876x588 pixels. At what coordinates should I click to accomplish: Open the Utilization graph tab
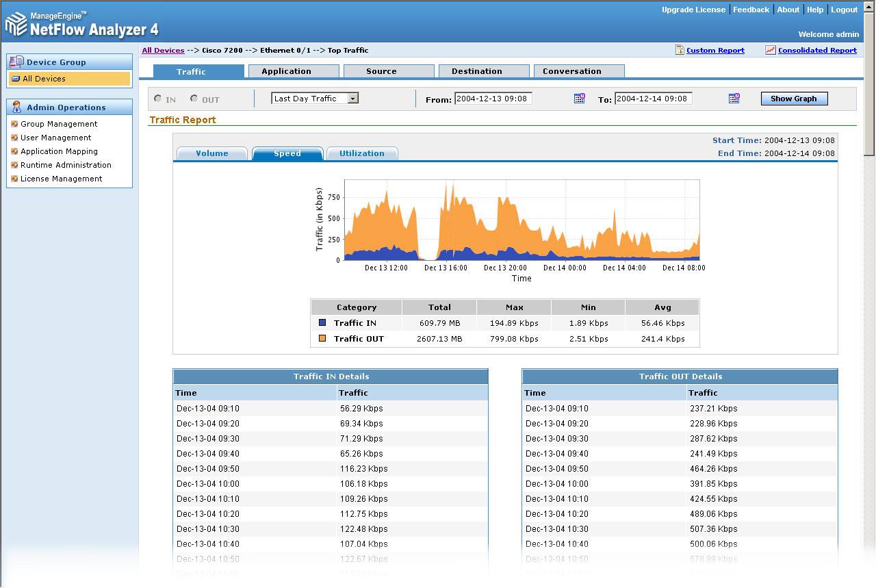(362, 153)
